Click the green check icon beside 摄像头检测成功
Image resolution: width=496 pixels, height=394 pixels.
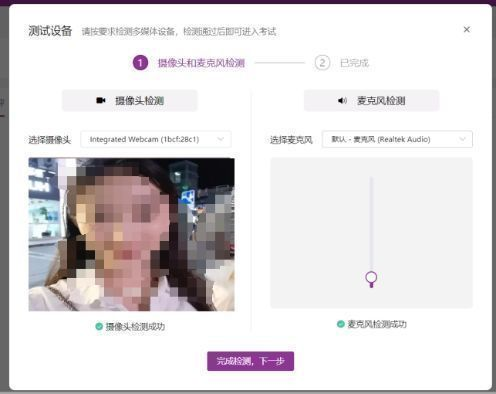point(99,326)
